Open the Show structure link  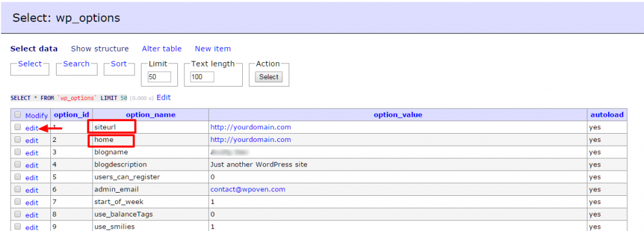point(100,49)
